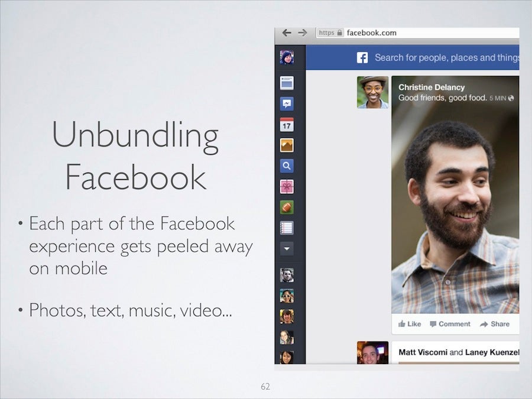Click the '5 MIN' post timestamp

coord(497,98)
